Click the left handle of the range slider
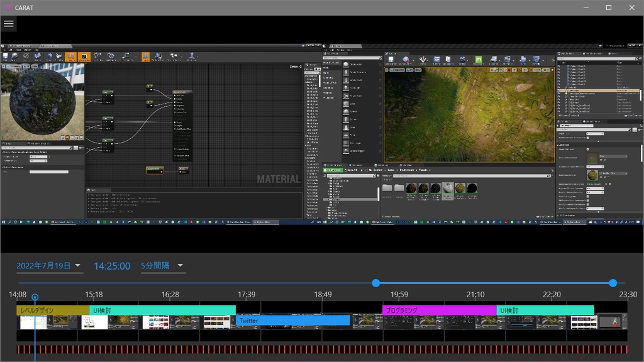Viewport: 644px width, 362px height. [376, 283]
